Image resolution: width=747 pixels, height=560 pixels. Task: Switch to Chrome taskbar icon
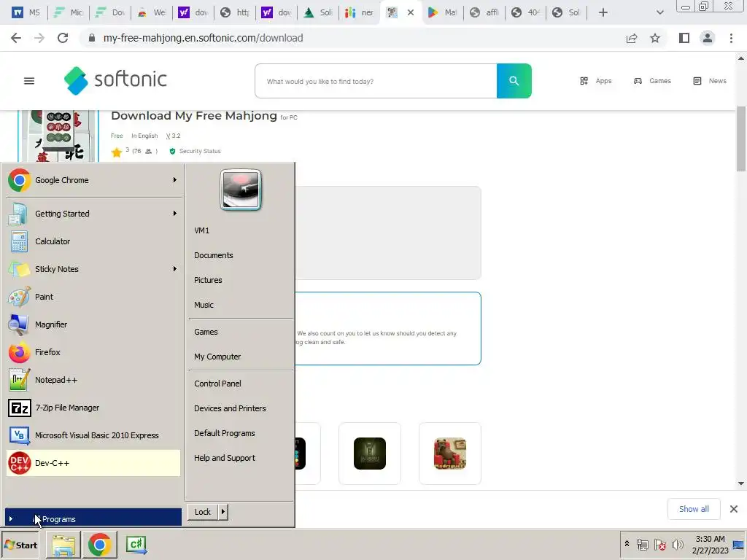coord(99,545)
